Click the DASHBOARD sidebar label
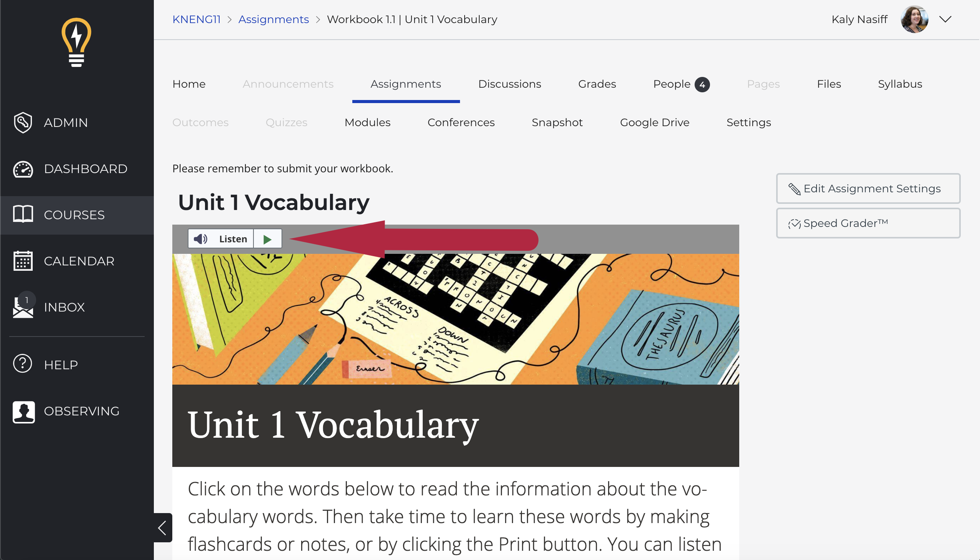The width and height of the screenshot is (980, 560). 85,169
